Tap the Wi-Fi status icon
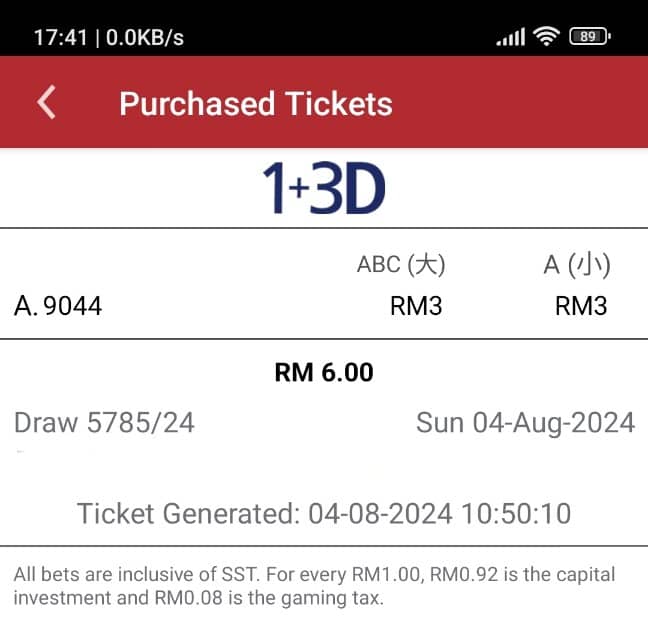 point(546,36)
